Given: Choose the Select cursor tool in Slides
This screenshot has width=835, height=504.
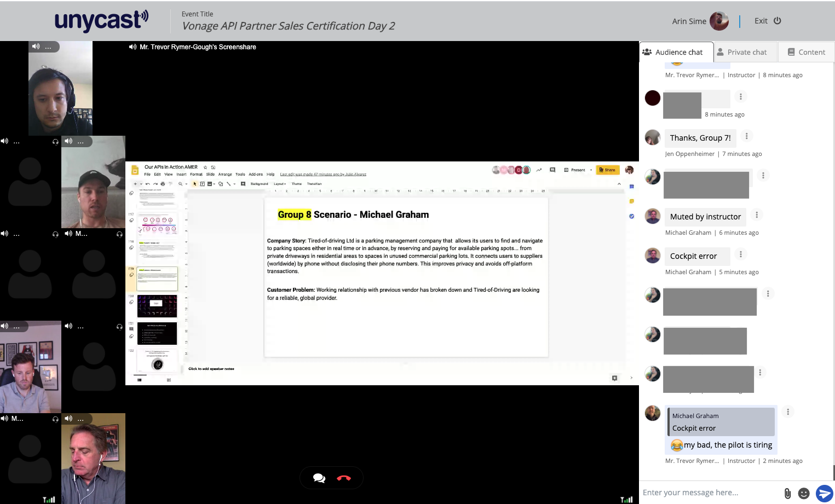Looking at the screenshot, I should click(194, 184).
